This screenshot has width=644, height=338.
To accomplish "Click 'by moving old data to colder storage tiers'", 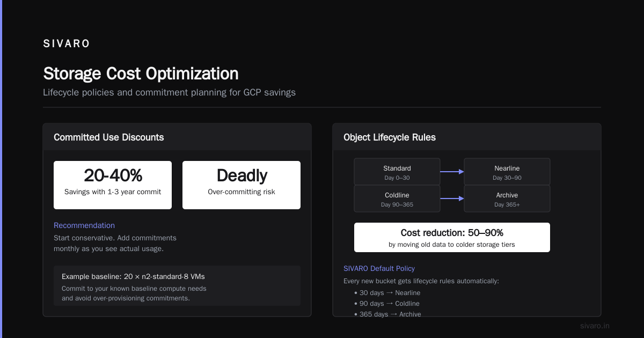I will (452, 245).
